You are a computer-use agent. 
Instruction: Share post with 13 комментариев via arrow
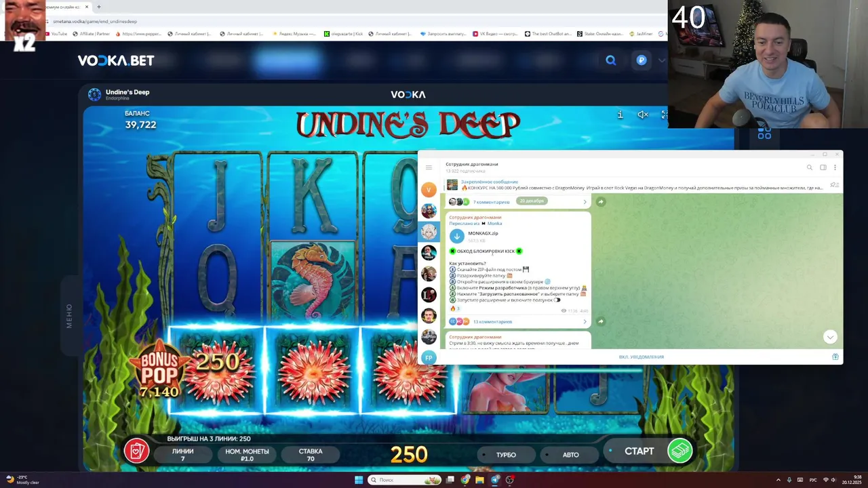(600, 321)
